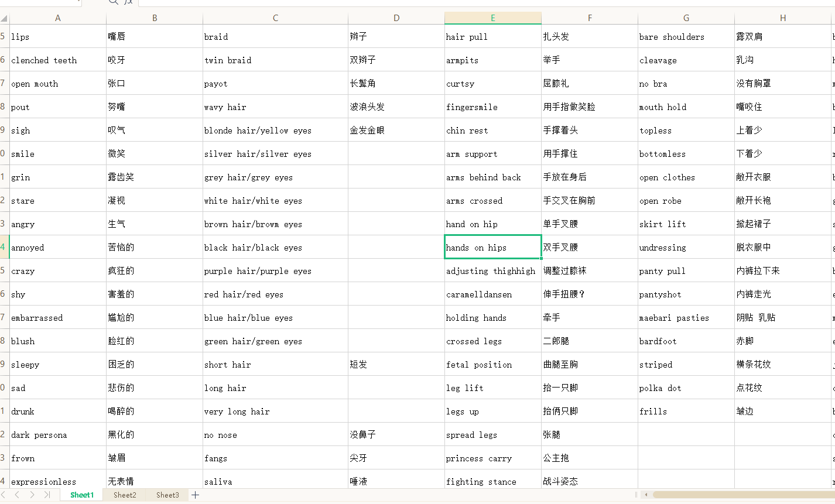The height and width of the screenshot is (504, 835).
Task: Switch to Sheet2 tab
Action: (x=125, y=495)
